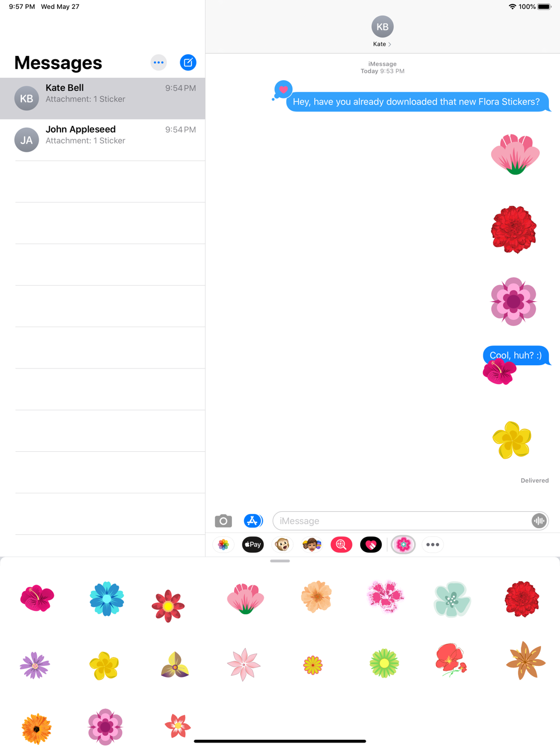The image size is (560, 747).
Task: Open the three-dots options button beside Messages
Action: point(158,63)
